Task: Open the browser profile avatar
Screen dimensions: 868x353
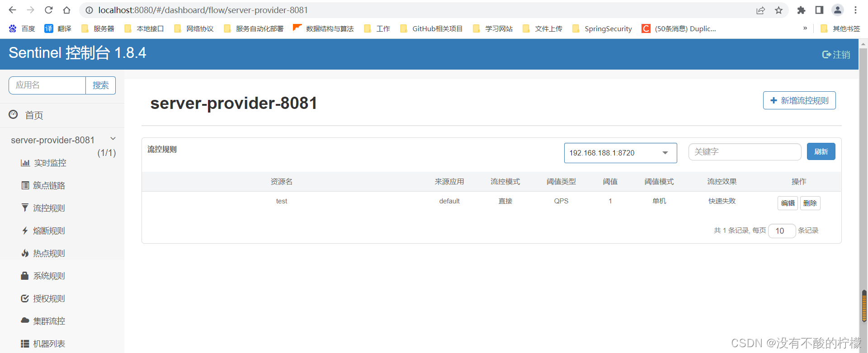Action: tap(837, 10)
